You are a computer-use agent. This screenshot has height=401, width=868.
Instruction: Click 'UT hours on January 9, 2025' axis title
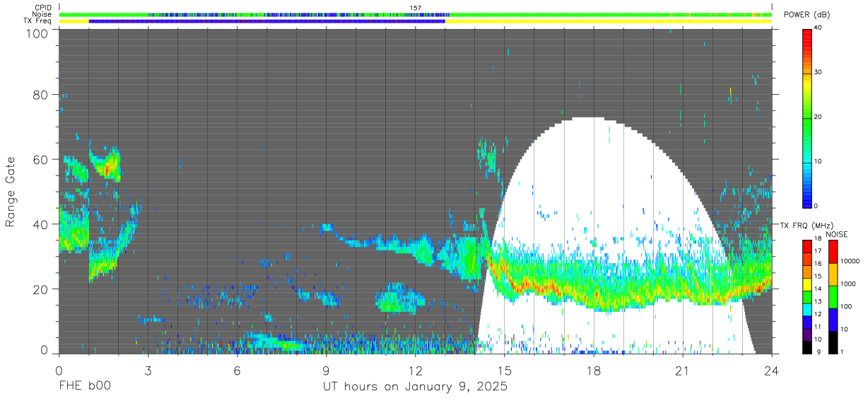coord(416,388)
